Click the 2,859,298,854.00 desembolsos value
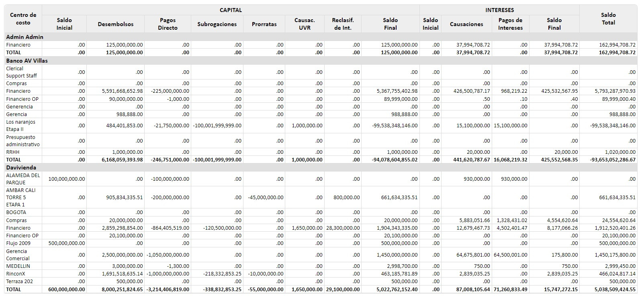Viewport: 644px width, 300px height. click(122, 228)
